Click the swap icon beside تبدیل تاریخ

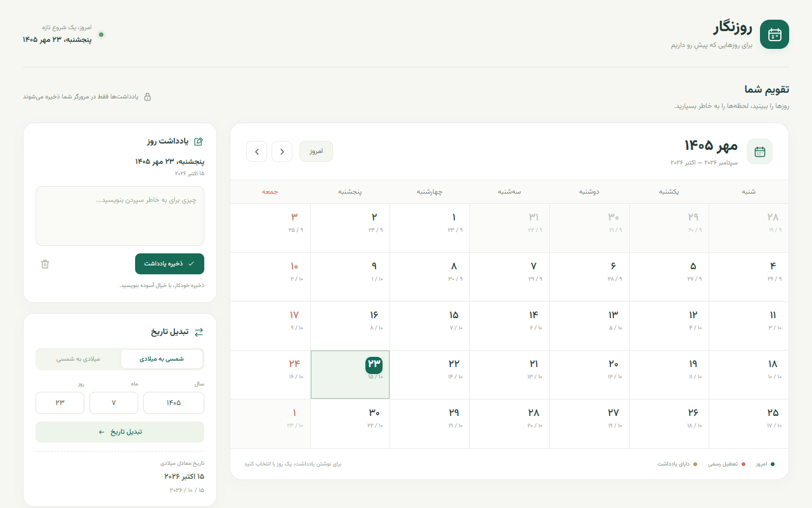tap(199, 331)
